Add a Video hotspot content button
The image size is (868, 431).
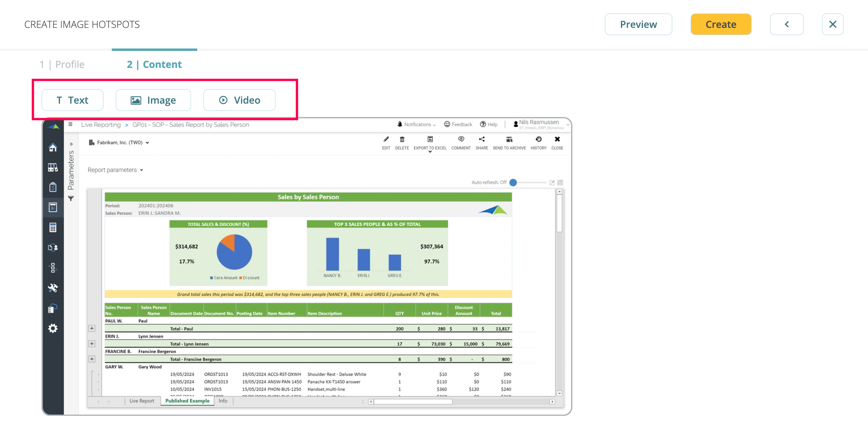pyautogui.click(x=239, y=100)
